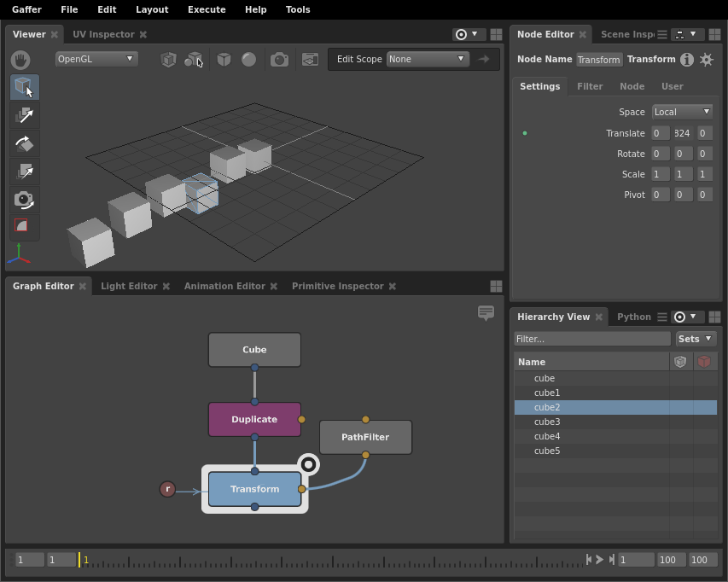This screenshot has height=582, width=728.
Task: Select cube5 in the Hierarchy View
Action: click(615, 451)
